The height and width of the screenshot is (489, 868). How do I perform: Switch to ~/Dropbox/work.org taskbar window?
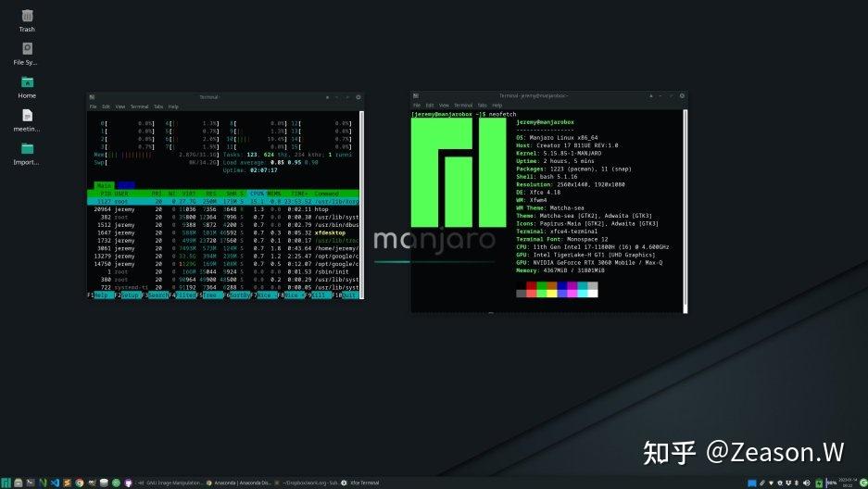coord(307,483)
